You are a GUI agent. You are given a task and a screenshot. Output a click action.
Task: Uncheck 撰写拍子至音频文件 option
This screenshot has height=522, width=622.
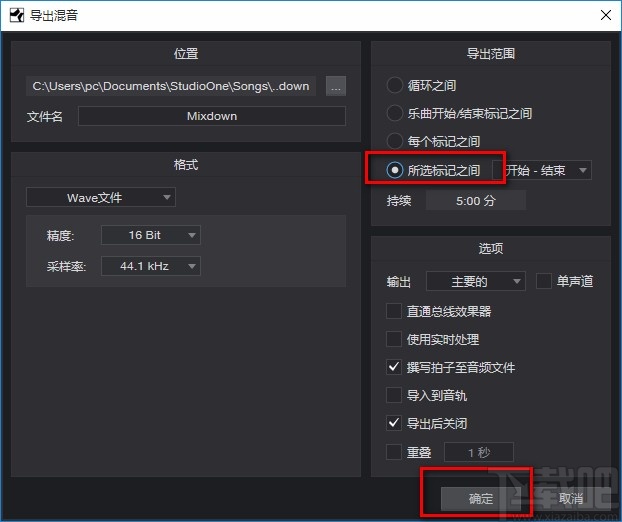point(394,367)
